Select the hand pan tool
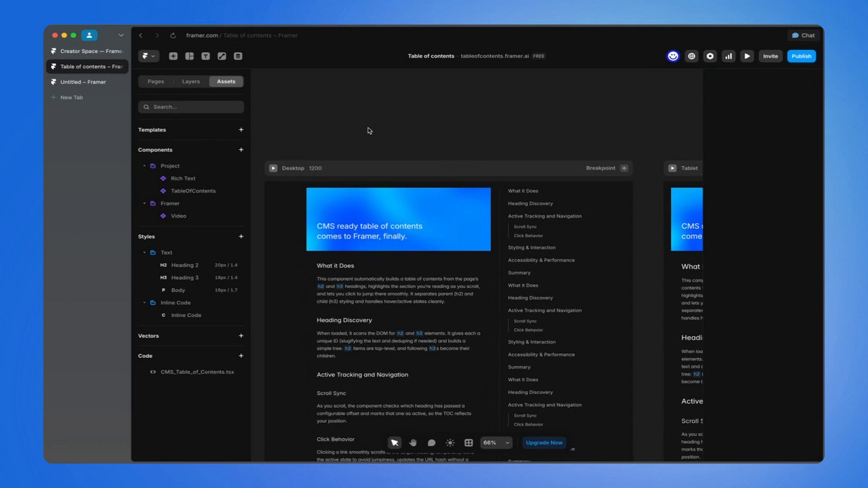Viewport: 868px width, 488px height. 413,443
